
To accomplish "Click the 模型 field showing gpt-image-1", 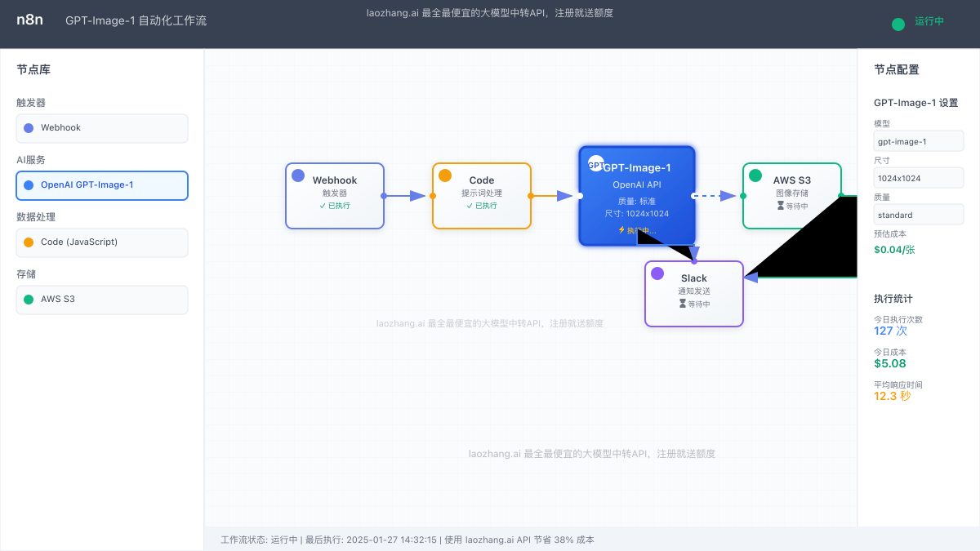I will [x=919, y=141].
